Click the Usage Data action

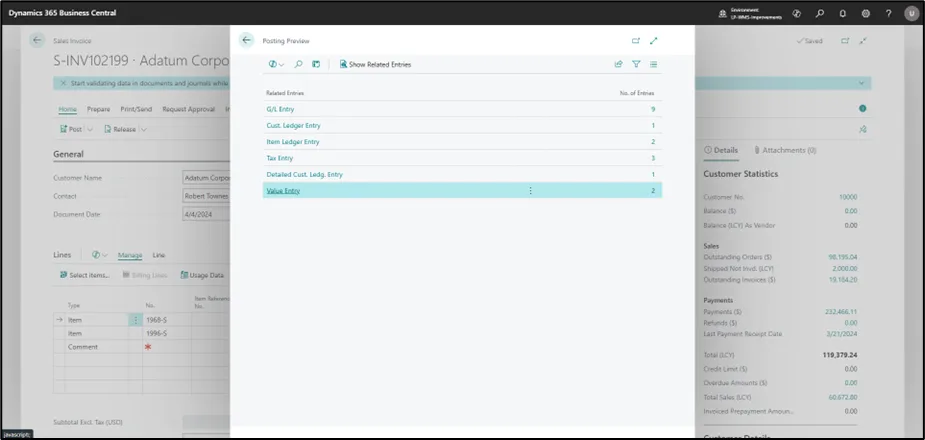click(x=202, y=275)
